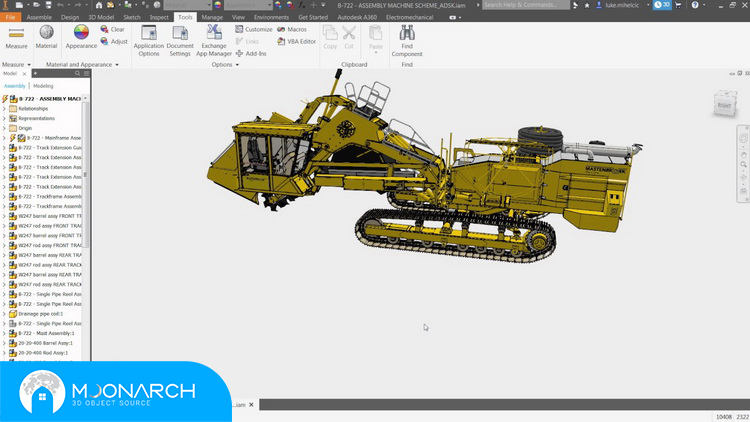This screenshot has height=422, width=750.
Task: Select 20-20-400 Rod Assy:1 tree item
Action: point(39,353)
